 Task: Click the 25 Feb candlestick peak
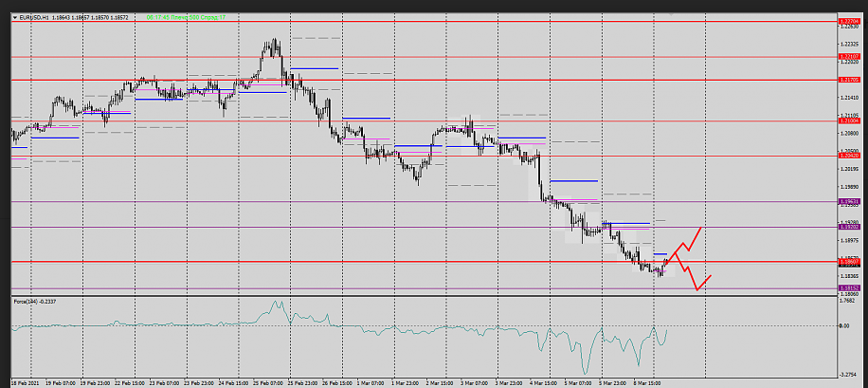275,41
